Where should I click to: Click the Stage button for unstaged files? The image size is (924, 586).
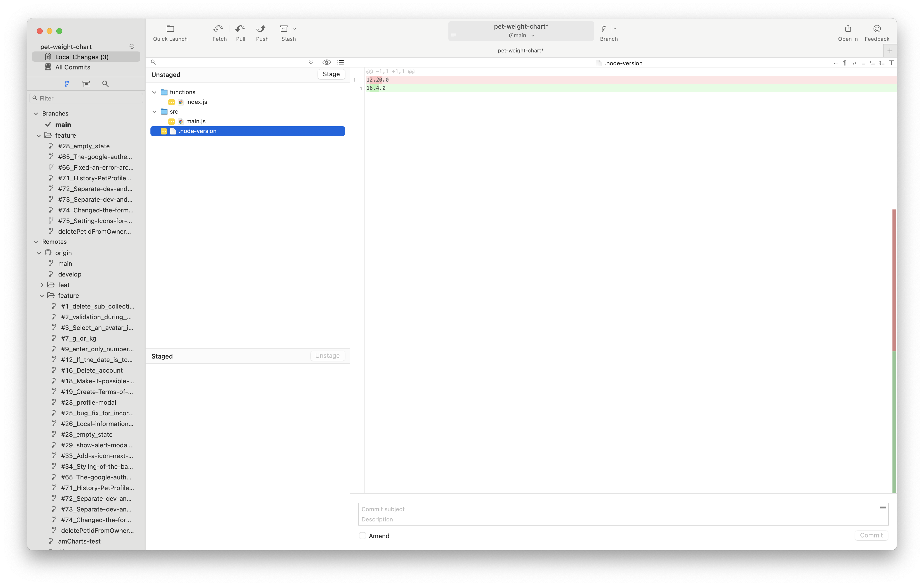coord(331,74)
